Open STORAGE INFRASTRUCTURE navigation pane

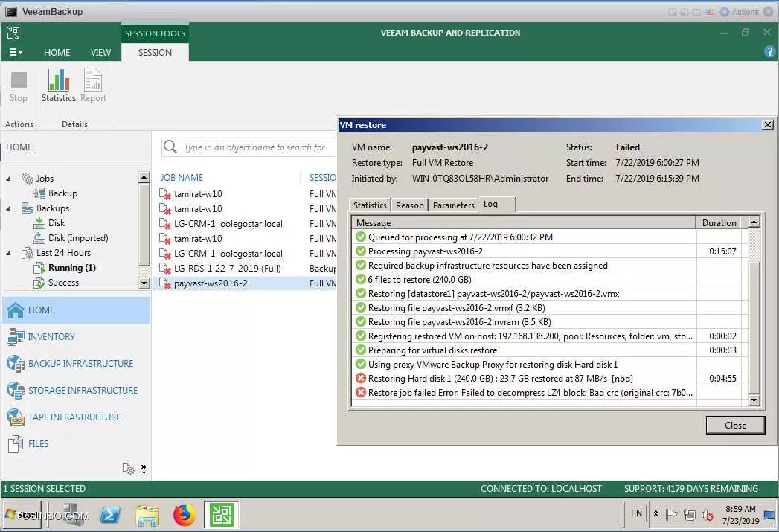[76, 391]
